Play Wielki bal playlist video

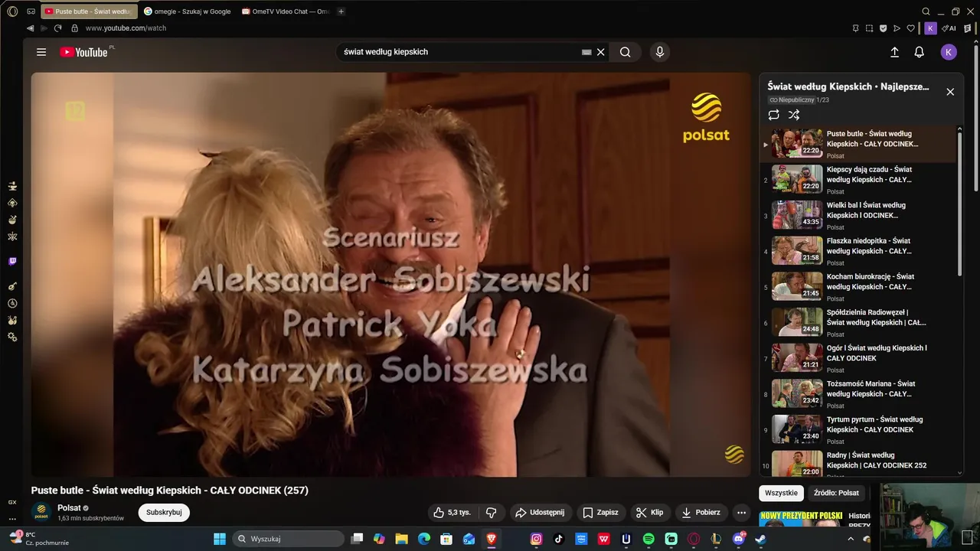tap(857, 216)
